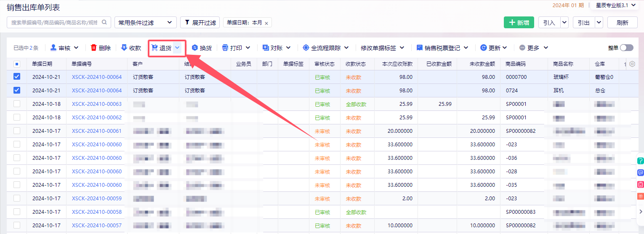The height and width of the screenshot is (234, 644).
Task: Expand the 更新 dropdown chevron
Action: point(505,48)
